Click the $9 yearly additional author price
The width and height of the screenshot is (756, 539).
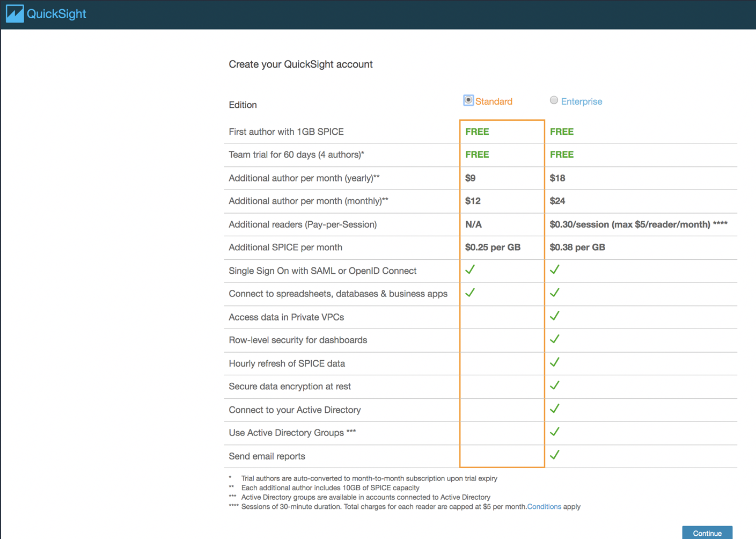point(471,178)
